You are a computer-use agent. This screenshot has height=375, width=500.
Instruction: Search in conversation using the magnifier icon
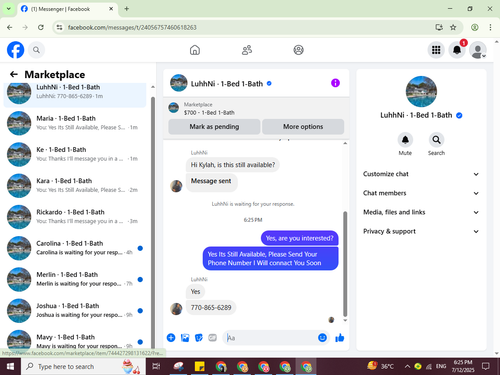pos(436,140)
